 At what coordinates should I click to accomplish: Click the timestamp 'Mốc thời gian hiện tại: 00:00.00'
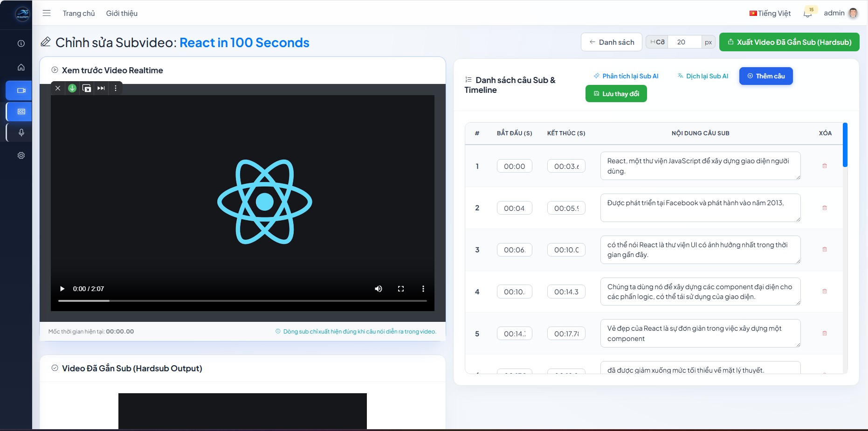tap(91, 331)
